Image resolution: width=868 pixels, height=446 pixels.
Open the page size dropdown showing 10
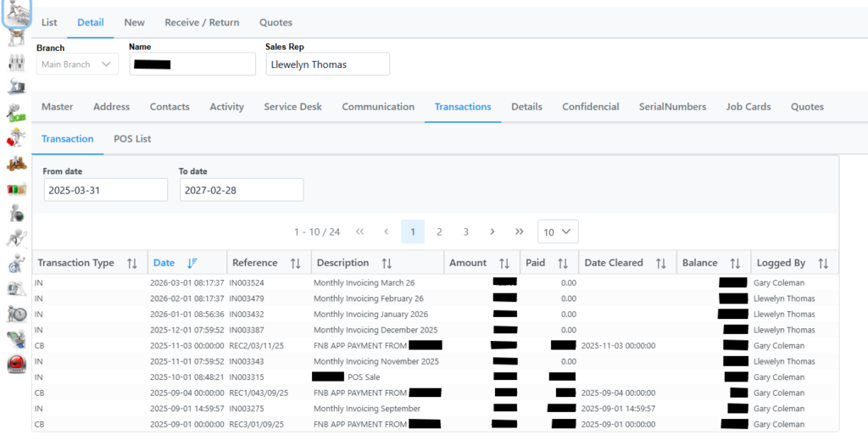558,231
